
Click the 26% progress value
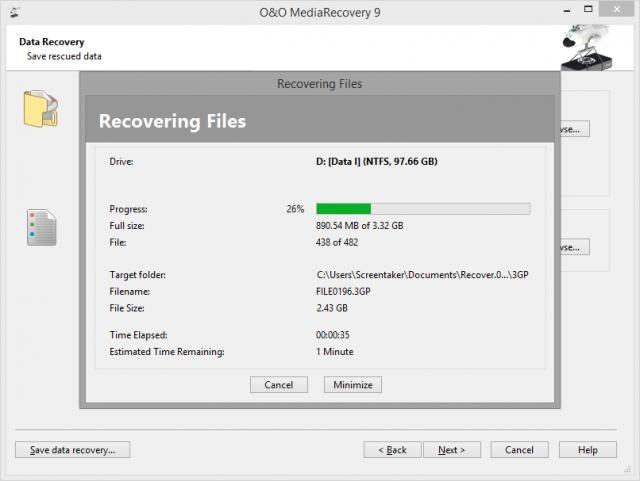tap(295, 209)
